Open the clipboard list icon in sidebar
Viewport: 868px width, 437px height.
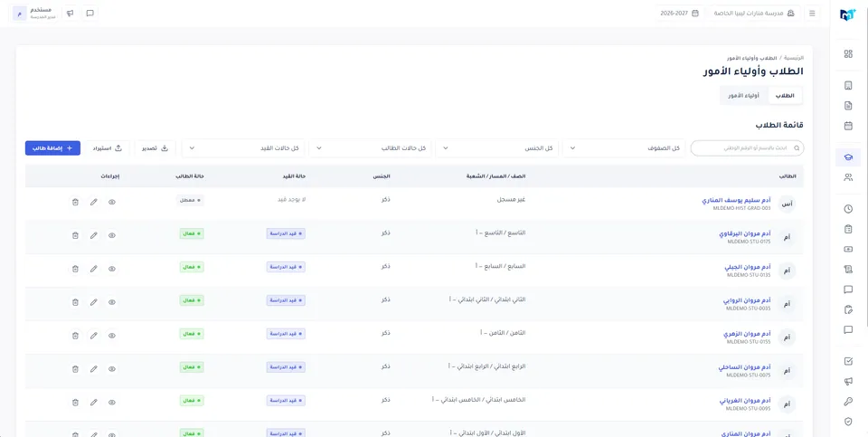pyautogui.click(x=848, y=229)
